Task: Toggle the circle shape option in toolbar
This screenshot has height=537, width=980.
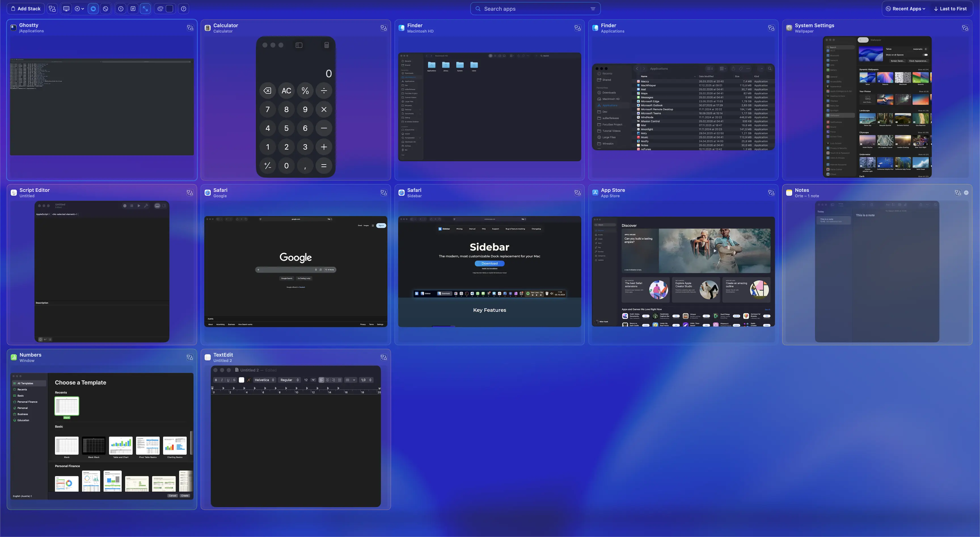Action: pos(93,9)
